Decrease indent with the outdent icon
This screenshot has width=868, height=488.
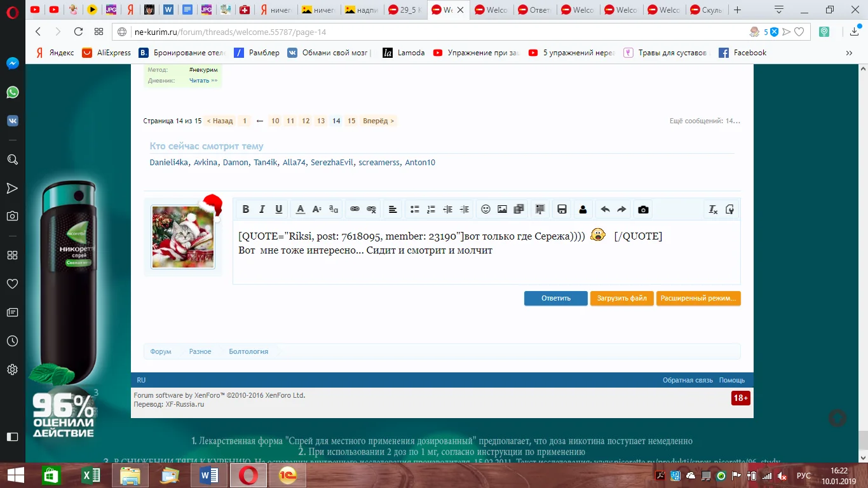(x=448, y=210)
